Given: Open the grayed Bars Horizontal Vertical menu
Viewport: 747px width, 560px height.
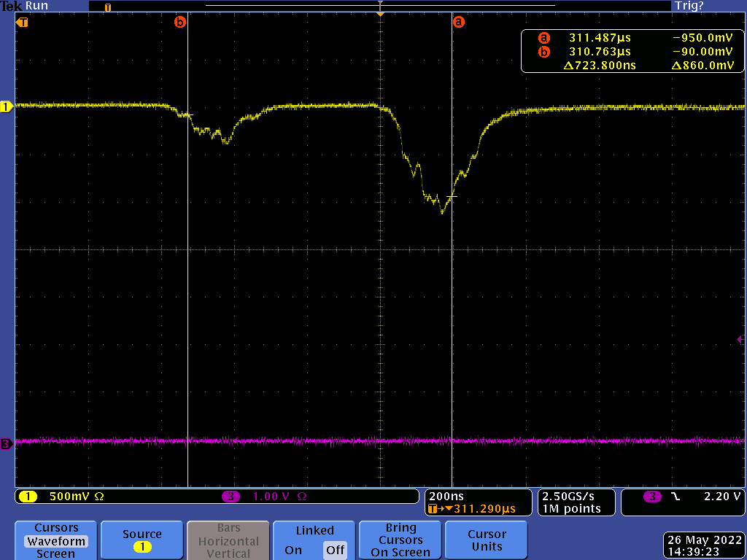Looking at the screenshot, I should pos(228,540).
